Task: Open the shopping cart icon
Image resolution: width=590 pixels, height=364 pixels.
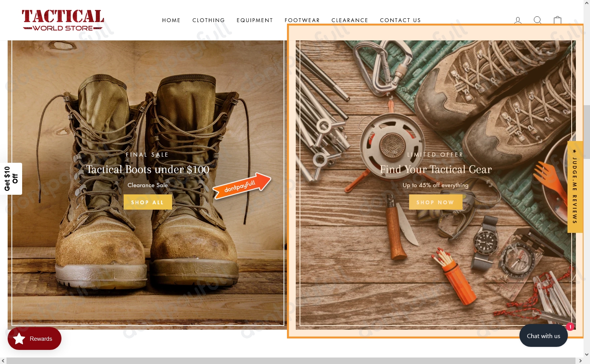Action: tap(558, 20)
